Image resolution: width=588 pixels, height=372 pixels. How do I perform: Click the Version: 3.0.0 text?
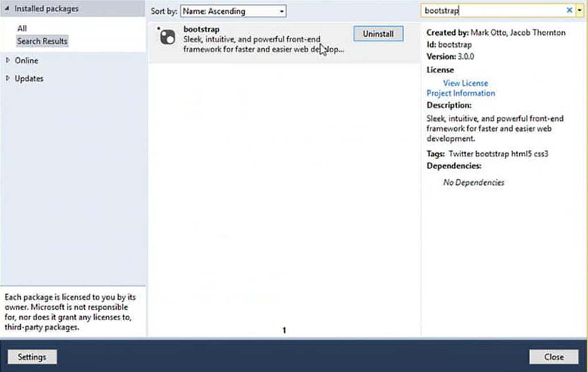coord(450,56)
